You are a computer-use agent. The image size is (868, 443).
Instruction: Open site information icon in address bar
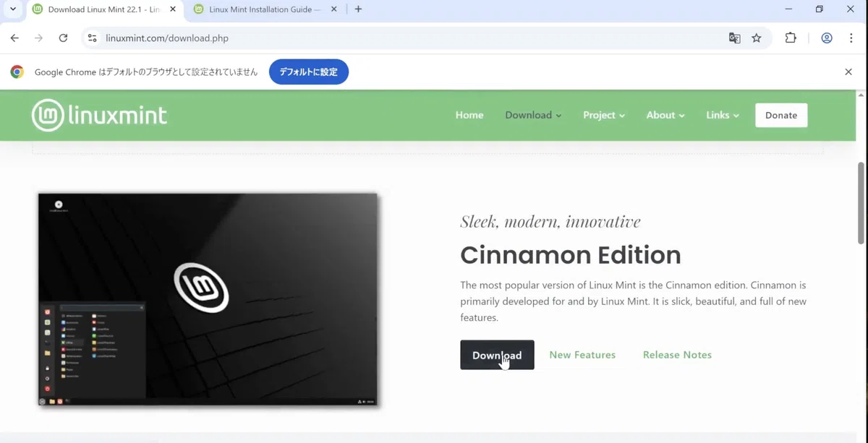92,38
